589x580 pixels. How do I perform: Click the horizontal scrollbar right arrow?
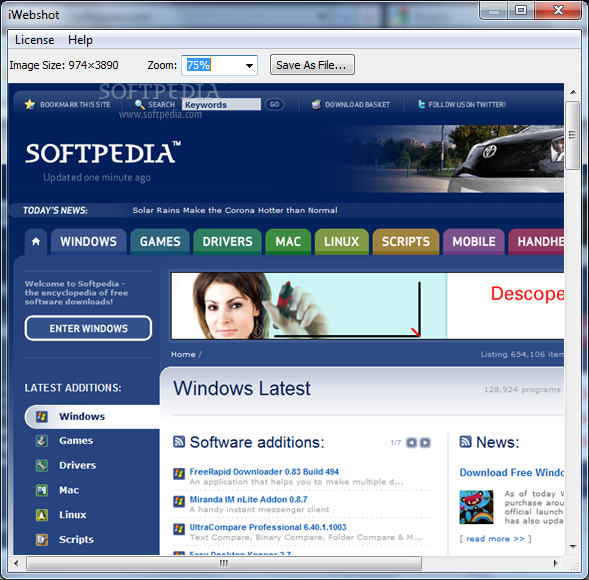coord(556,563)
